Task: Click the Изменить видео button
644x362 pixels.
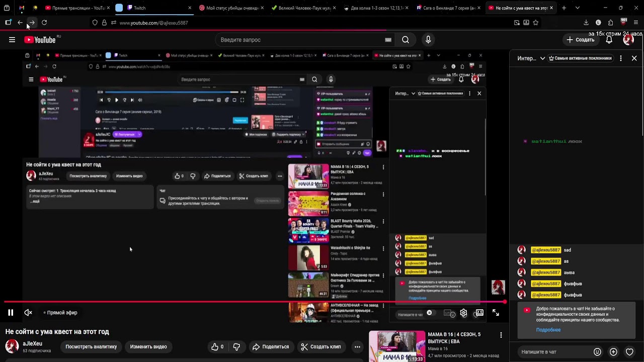Action: [x=148, y=347]
